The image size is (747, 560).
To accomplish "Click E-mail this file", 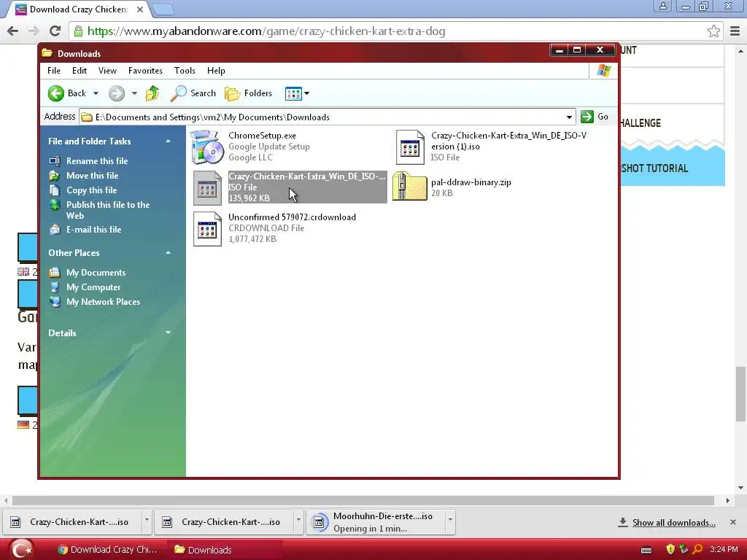I will tap(94, 230).
